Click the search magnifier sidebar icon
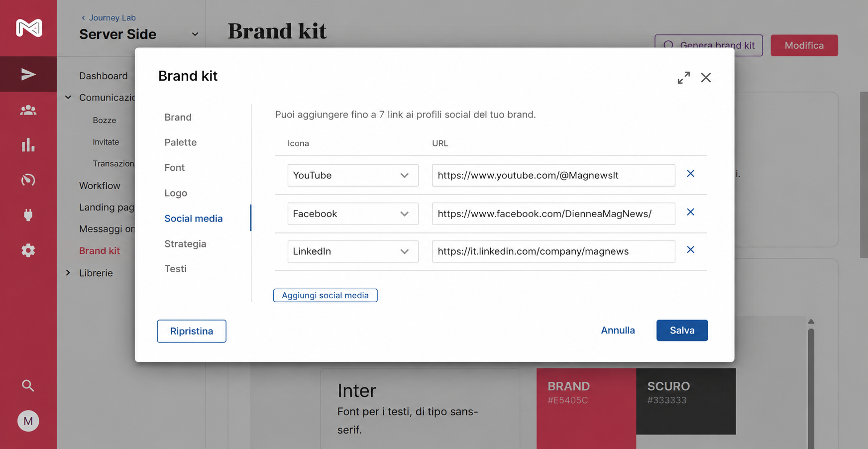 (x=28, y=385)
